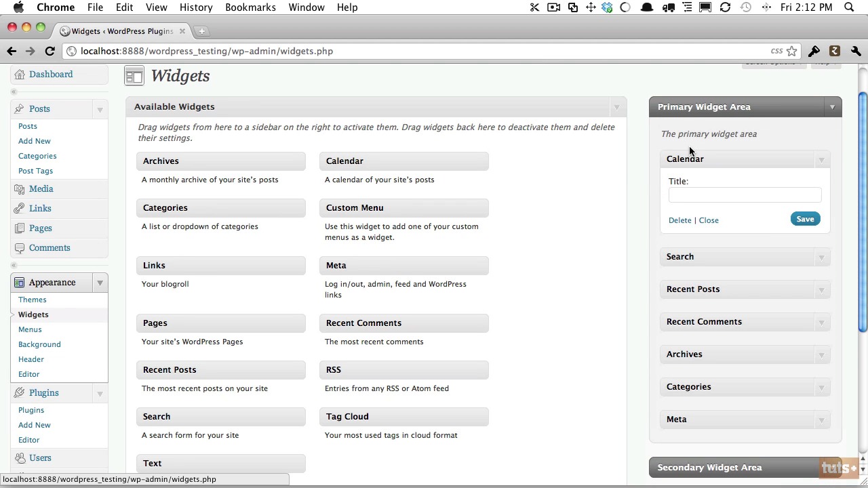
Task: Click the Comments bubble icon
Action: pos(19,247)
